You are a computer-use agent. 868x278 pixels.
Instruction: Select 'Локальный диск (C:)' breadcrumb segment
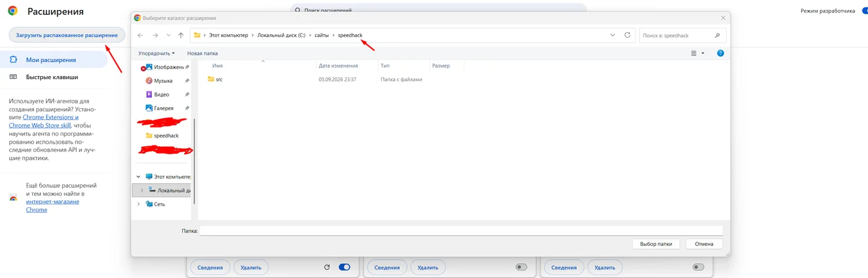281,35
